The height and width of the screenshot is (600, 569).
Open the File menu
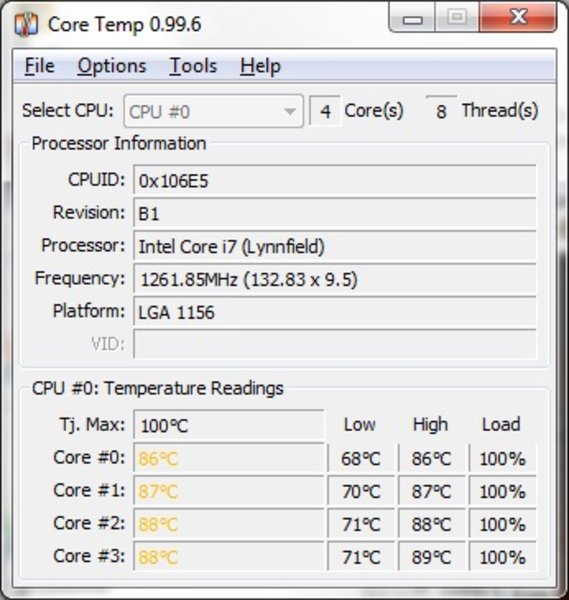coord(40,66)
